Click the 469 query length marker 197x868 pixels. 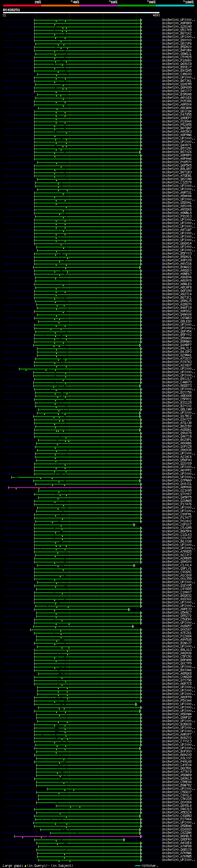click(155, 15)
